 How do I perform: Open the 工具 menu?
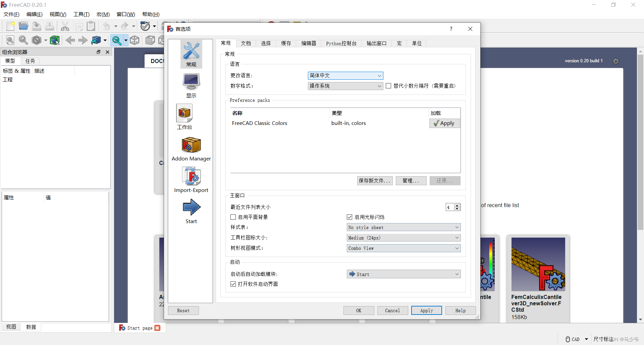point(82,14)
